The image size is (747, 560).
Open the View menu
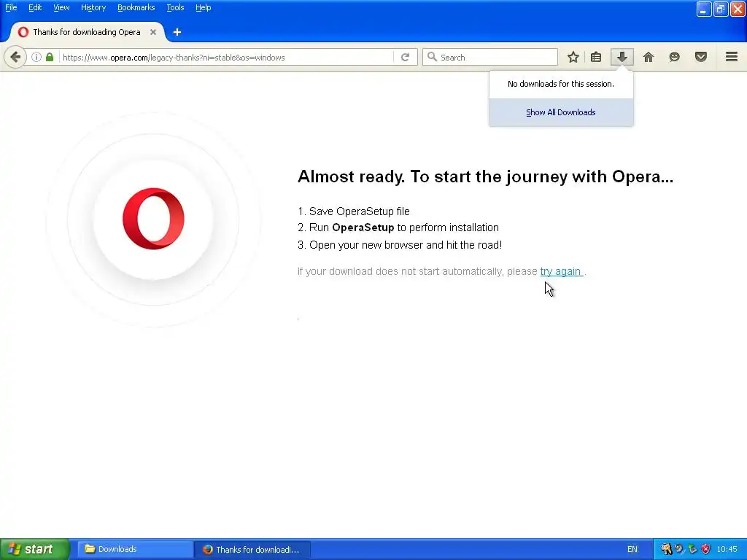point(61,7)
